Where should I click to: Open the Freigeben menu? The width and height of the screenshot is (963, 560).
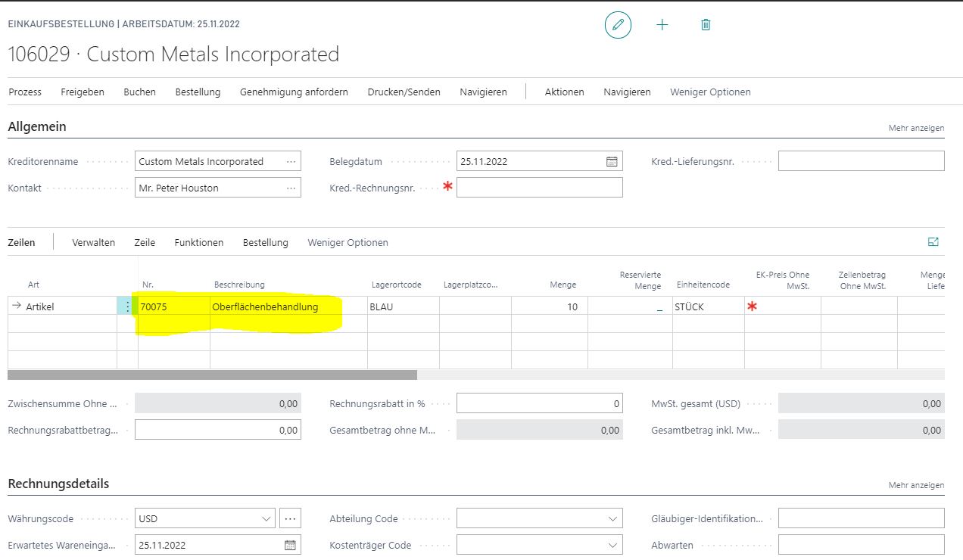tap(83, 92)
